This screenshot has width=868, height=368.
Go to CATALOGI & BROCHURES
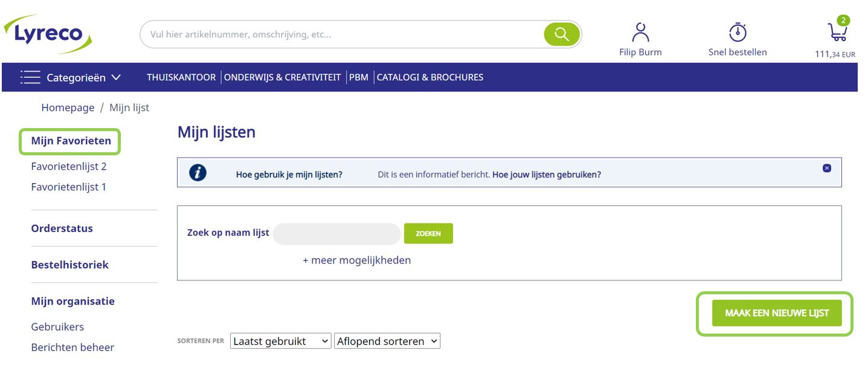point(430,77)
